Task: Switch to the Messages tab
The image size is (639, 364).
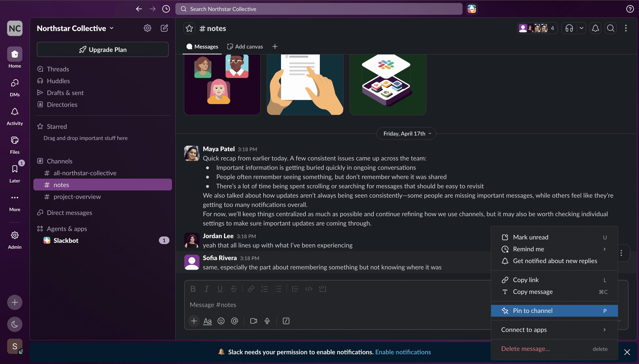Action: pos(202,46)
